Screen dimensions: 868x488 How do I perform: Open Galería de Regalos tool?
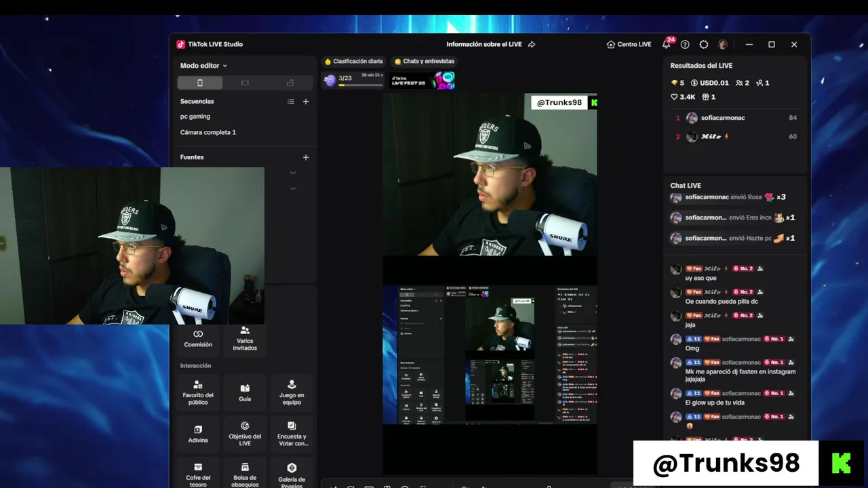tap(292, 474)
